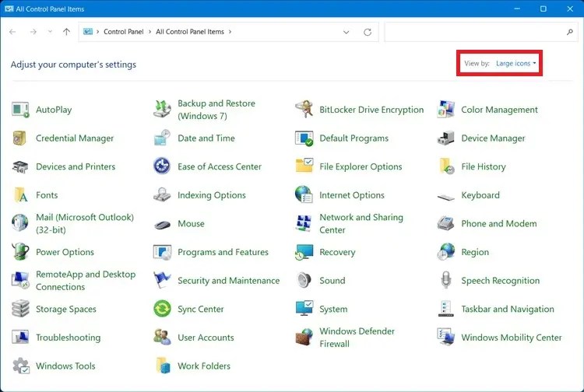Click the Indexing Options icon
This screenshot has height=392, width=584.
162,195
